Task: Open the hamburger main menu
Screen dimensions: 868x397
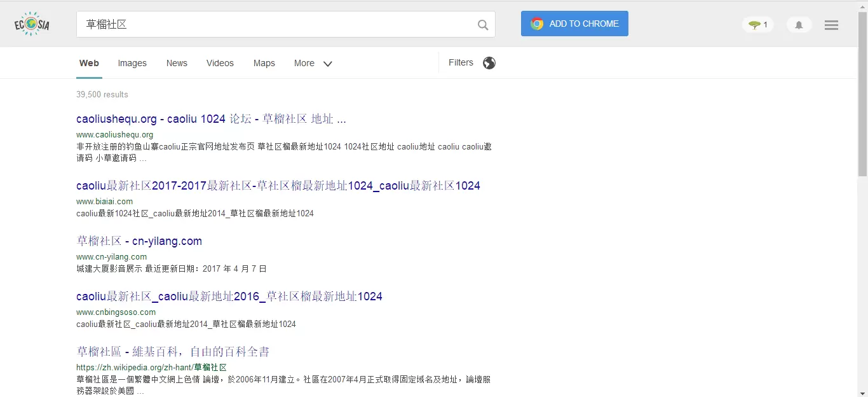Action: tap(831, 25)
